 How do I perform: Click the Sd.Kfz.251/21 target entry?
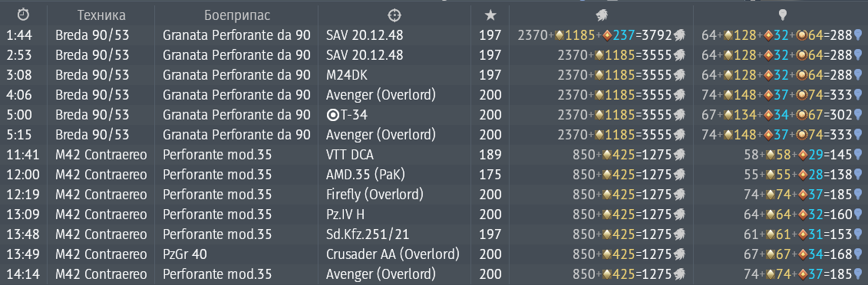pos(368,234)
